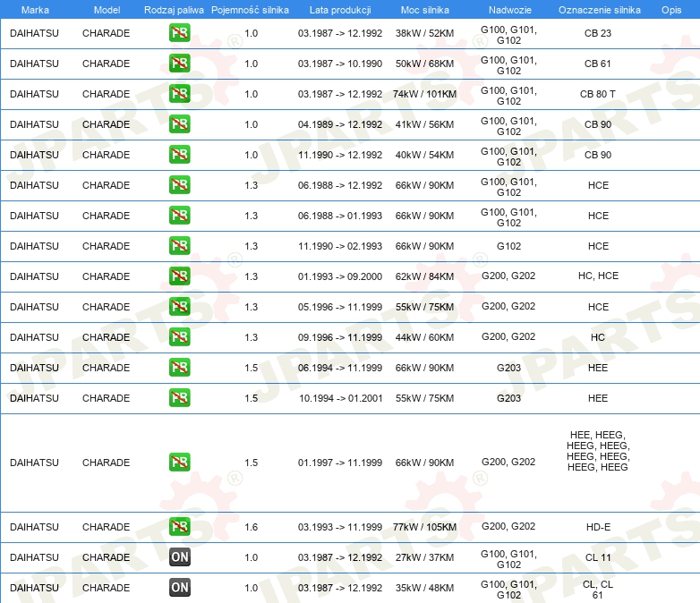This screenshot has height=603, width=700.
Task: Select the ON diesel icon for the 35kW / 48KM engine
Action: pyautogui.click(x=179, y=588)
